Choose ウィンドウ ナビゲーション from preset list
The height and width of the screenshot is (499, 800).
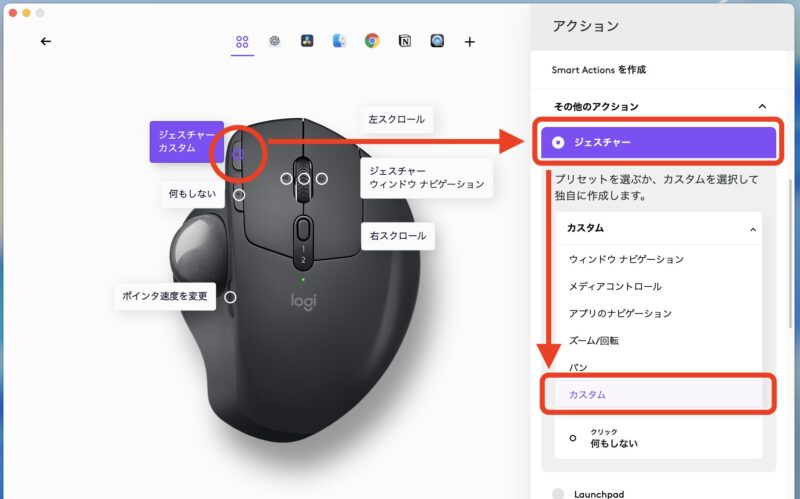(x=626, y=259)
